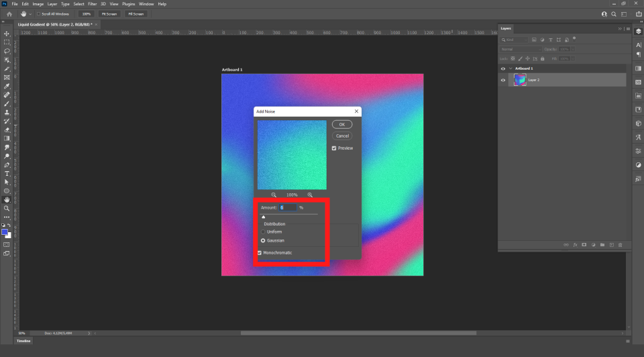Open the Image menu

point(38,4)
